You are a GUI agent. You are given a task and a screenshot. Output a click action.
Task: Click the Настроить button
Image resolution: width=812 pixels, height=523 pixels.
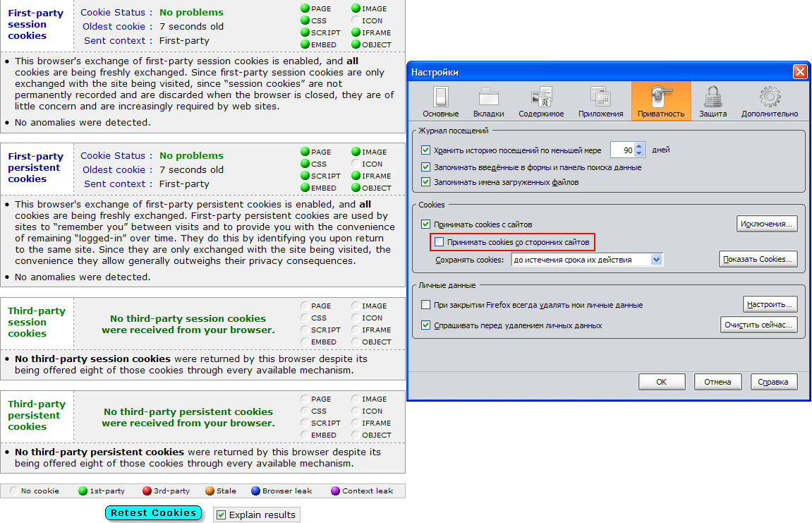770,304
